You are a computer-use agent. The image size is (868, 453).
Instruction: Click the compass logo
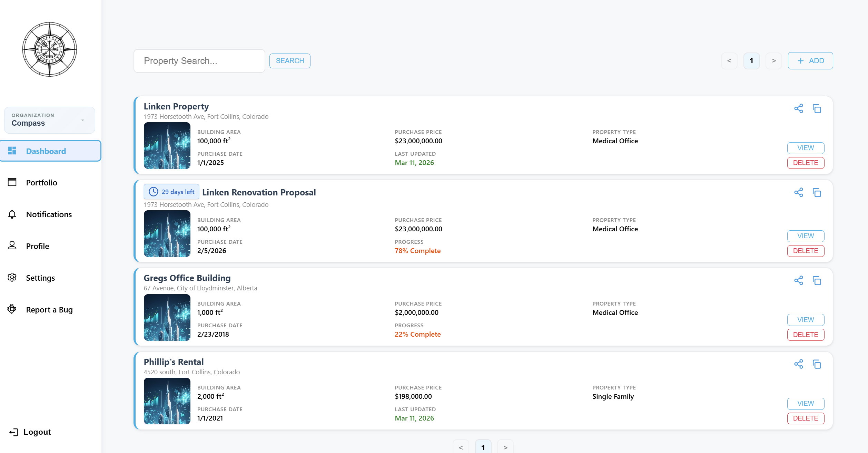(49, 49)
